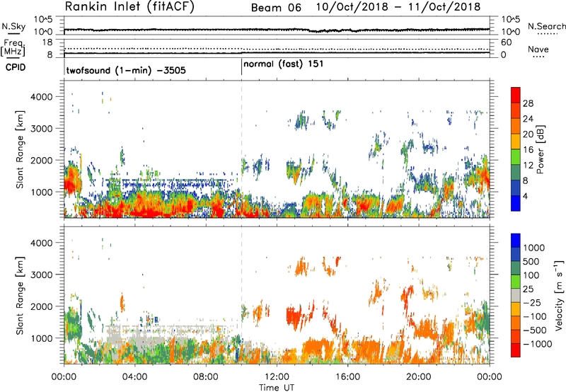Click the '60' tick on the Nave axis

point(507,42)
